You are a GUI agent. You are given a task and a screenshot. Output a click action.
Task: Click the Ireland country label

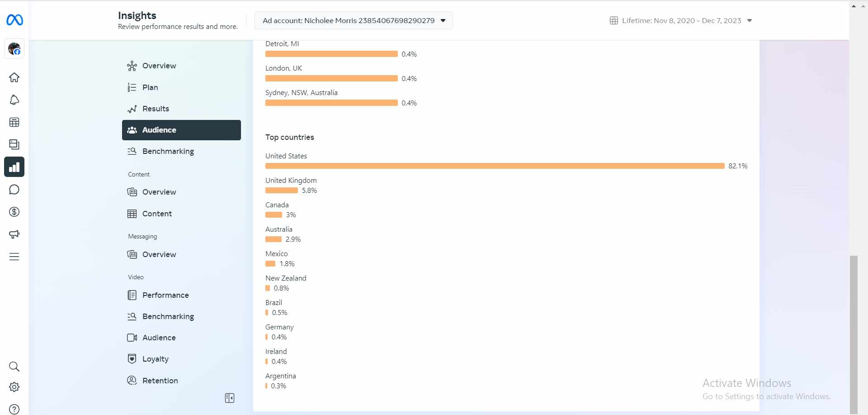(x=276, y=352)
